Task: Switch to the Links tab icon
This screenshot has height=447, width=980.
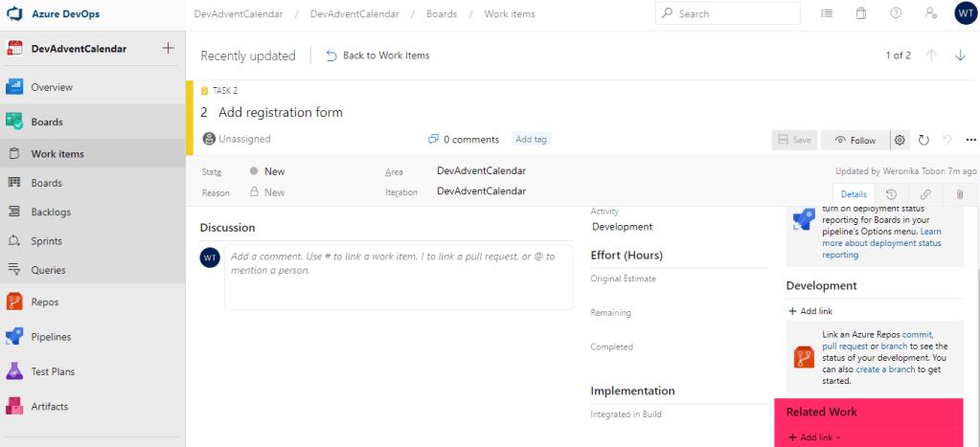Action: [x=925, y=194]
